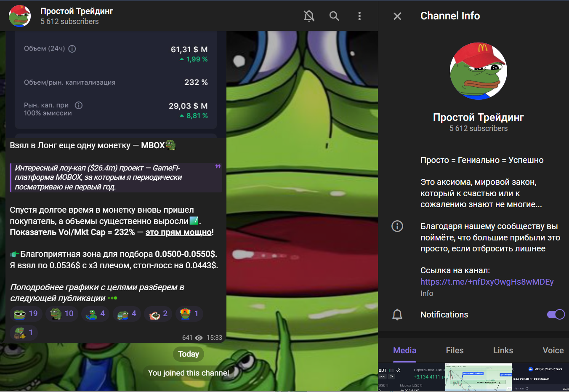The height and width of the screenshot is (392, 569).
Task: Switch to the Voice tab
Action: tap(553, 350)
